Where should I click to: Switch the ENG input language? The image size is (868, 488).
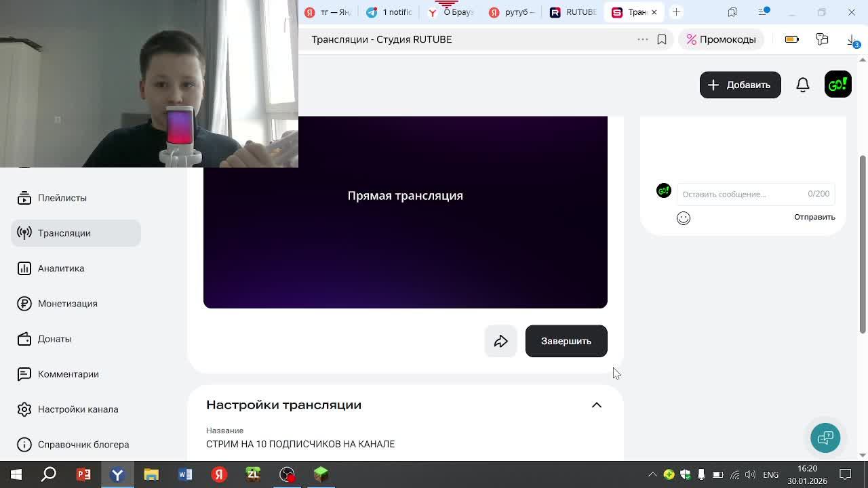770,474
